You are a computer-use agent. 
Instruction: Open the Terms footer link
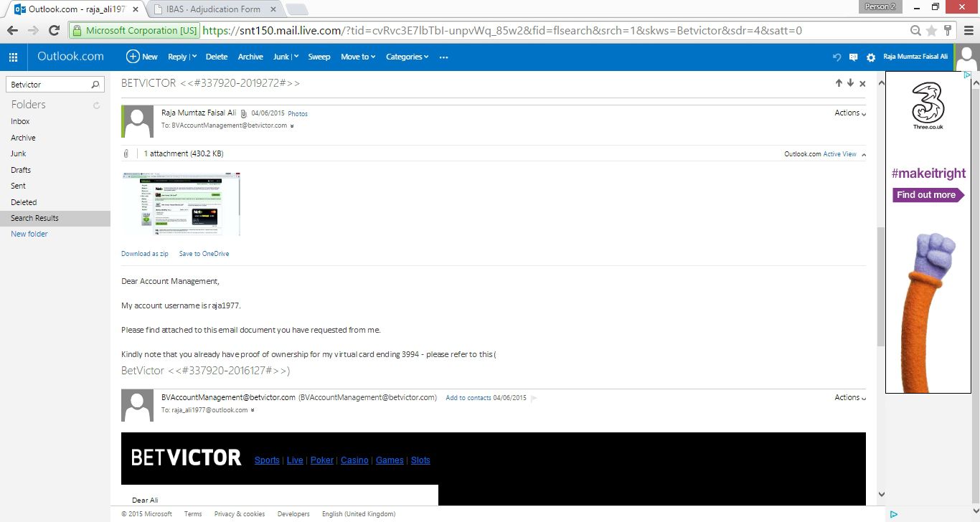[x=193, y=514]
